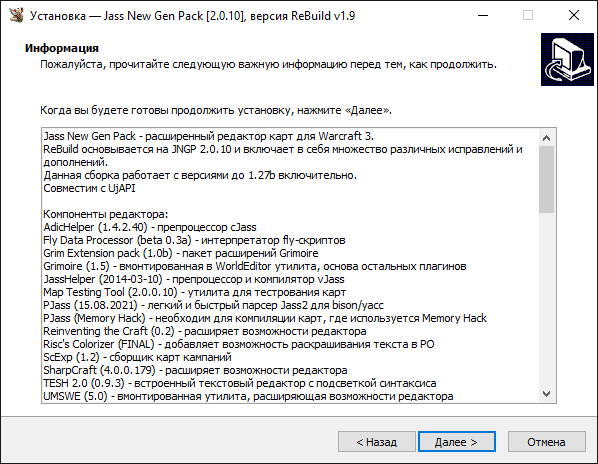Close the installer window
The image size is (598, 464).
coord(574,16)
